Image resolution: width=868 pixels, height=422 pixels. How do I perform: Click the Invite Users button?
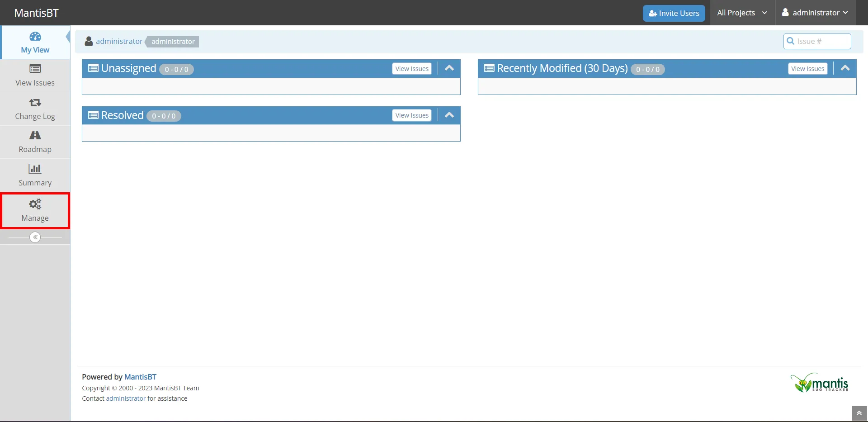674,13
